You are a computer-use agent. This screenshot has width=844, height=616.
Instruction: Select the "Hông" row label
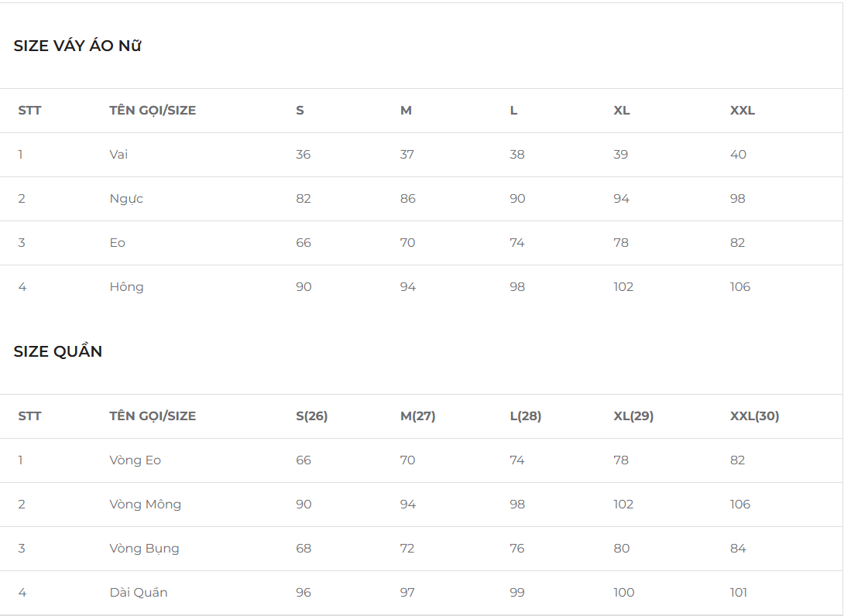coord(126,287)
